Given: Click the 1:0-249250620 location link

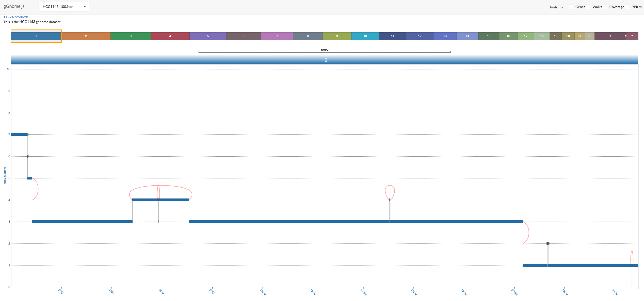Looking at the screenshot, I should tap(16, 17).
